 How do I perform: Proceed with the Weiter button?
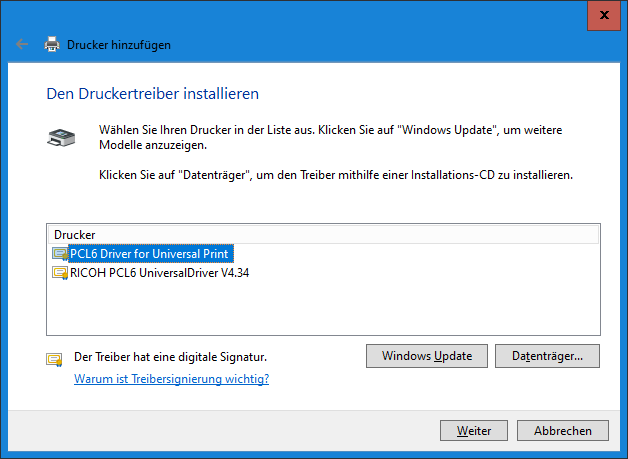(474, 431)
